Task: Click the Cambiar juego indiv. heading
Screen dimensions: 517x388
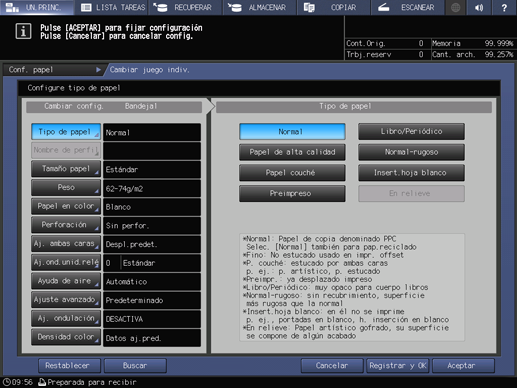Action: click(150, 70)
